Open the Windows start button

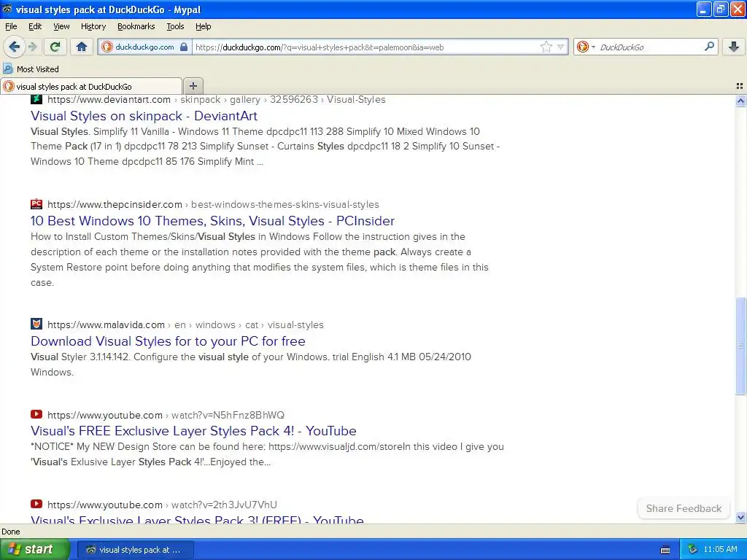tap(34, 549)
